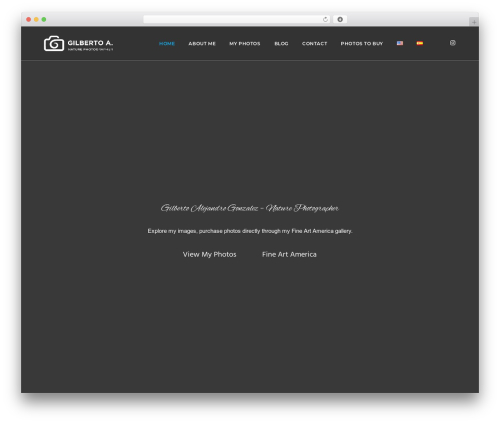Select PHOTOS TO BUY menu item
500x423 pixels.
(362, 44)
